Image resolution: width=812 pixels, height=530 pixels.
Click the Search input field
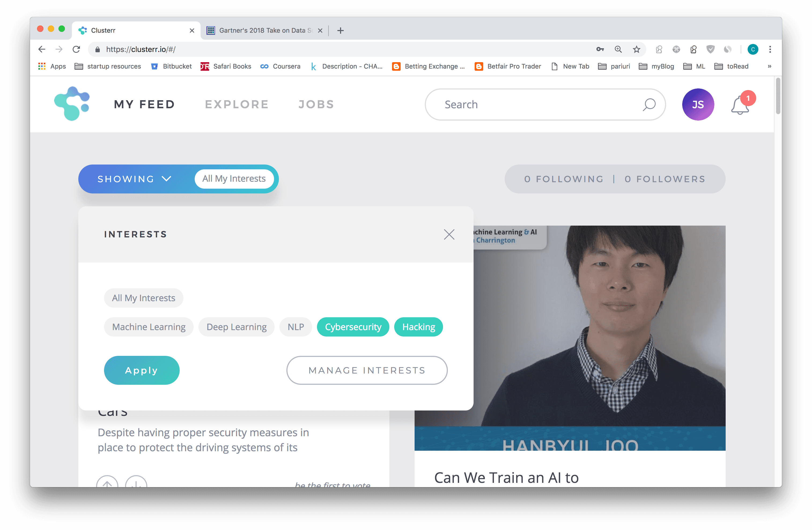pos(545,104)
